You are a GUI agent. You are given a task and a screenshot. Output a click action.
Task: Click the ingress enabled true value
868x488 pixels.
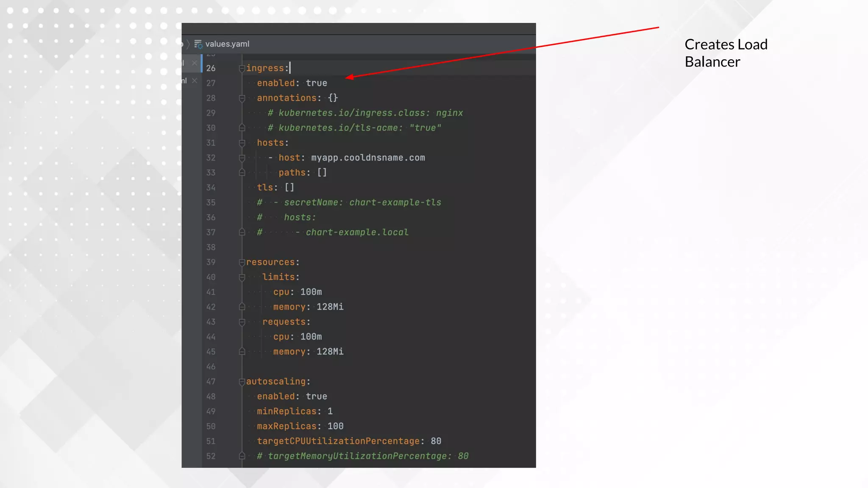point(316,83)
